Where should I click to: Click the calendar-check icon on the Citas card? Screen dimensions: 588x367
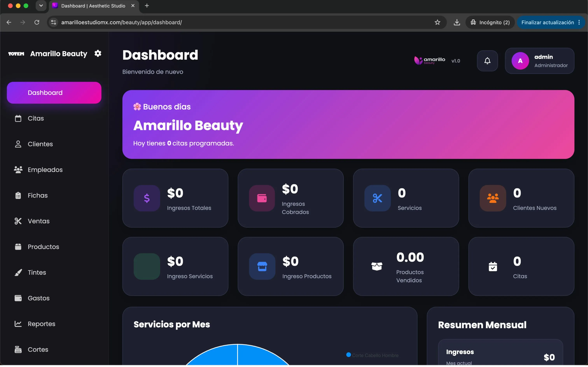click(x=493, y=267)
